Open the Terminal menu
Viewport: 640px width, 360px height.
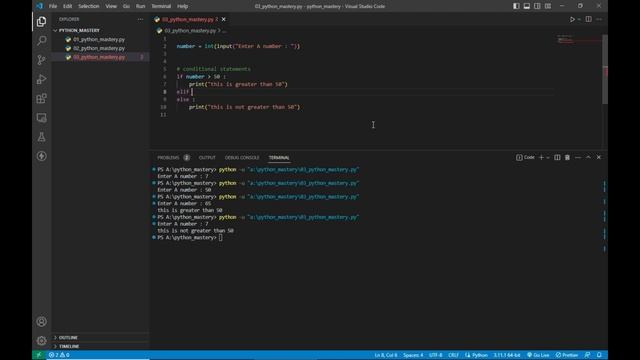click(x=161, y=6)
